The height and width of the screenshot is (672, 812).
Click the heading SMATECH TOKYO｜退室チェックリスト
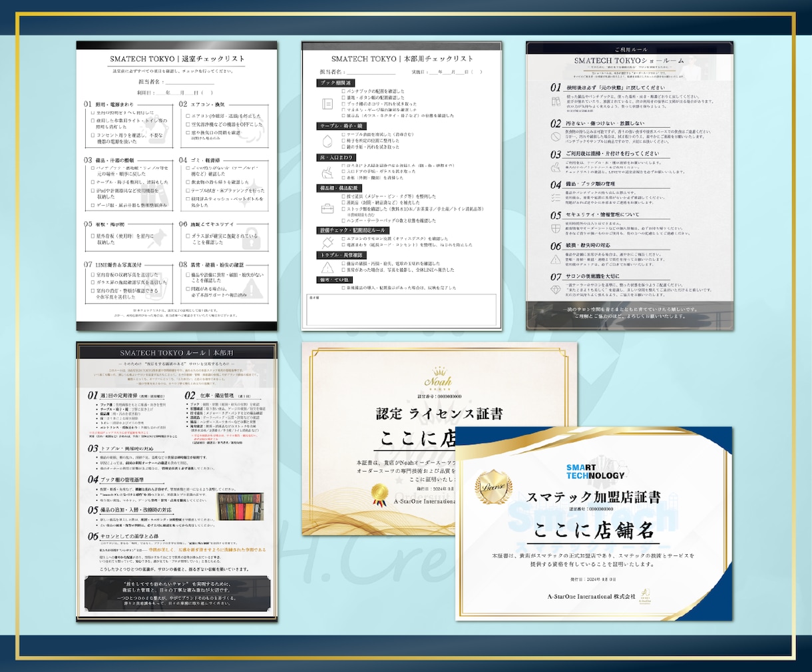[x=177, y=59]
